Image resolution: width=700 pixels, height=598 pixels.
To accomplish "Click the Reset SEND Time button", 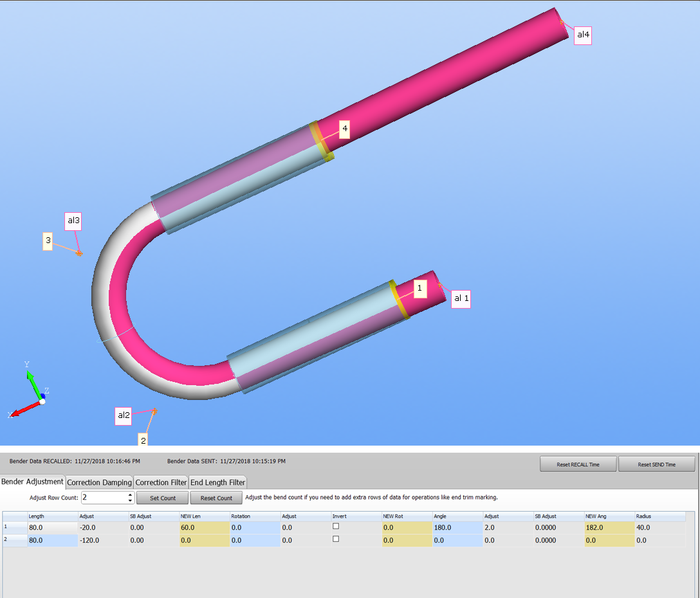I will (x=656, y=464).
